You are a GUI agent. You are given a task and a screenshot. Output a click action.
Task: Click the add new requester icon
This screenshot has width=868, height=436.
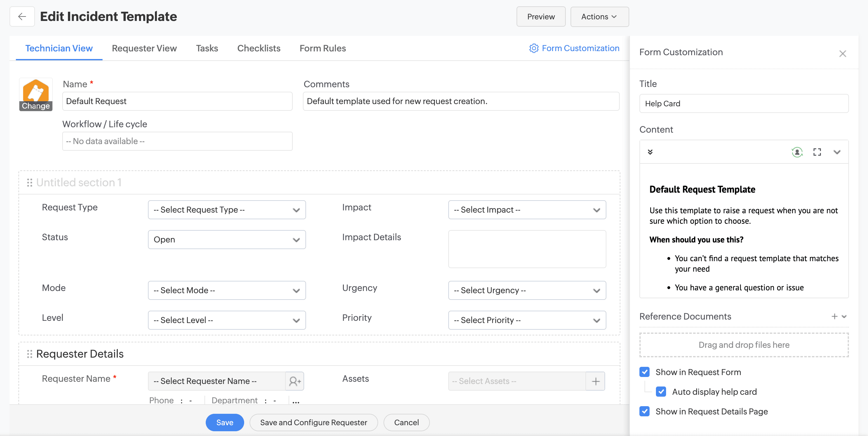coord(295,381)
